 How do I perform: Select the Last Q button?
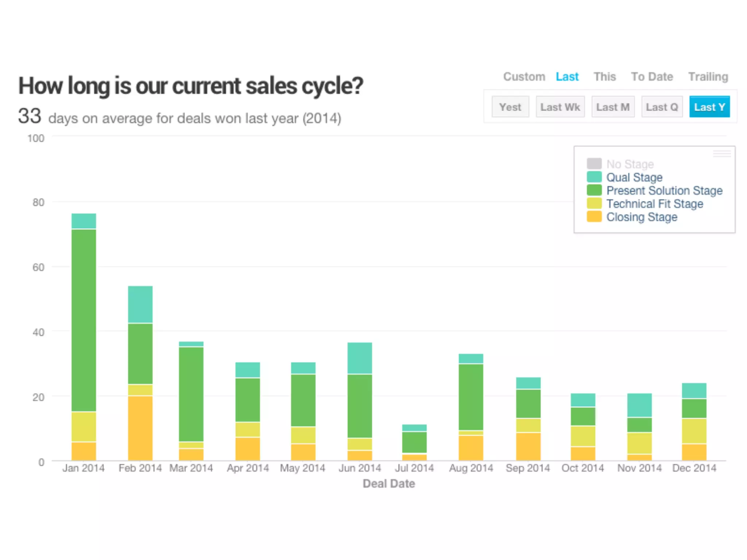click(x=662, y=107)
